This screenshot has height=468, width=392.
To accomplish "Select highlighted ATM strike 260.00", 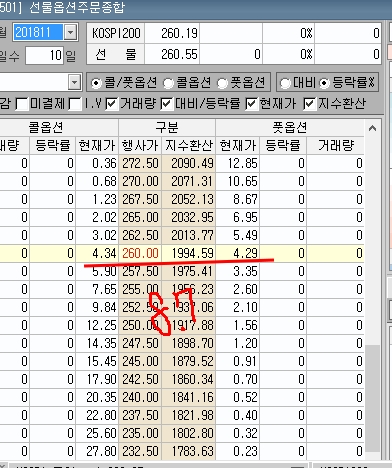I will (x=140, y=253).
